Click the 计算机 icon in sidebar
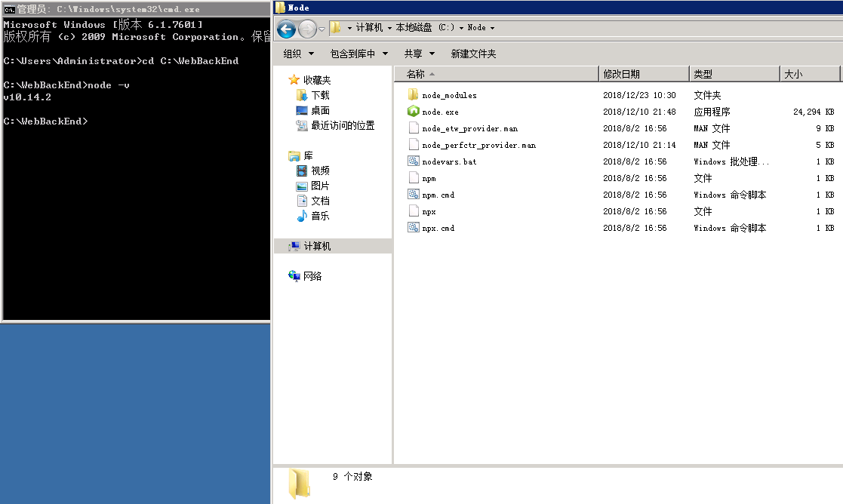Image resolution: width=843 pixels, height=504 pixels. click(294, 246)
